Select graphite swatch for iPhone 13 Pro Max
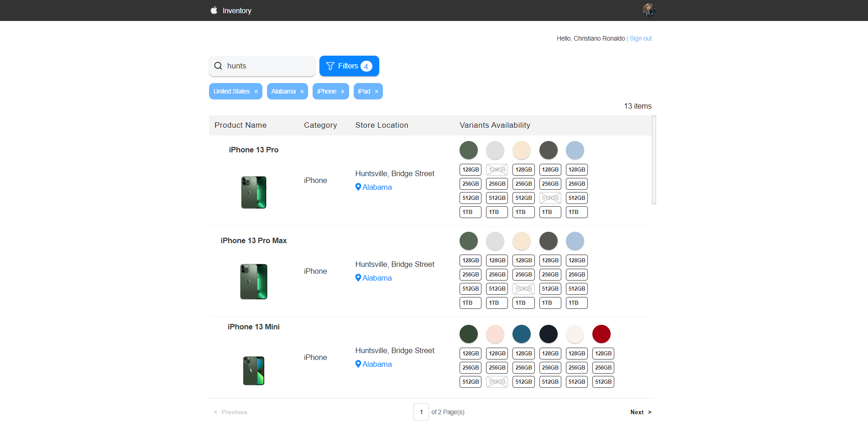Viewport: 868px width, 422px height. (x=549, y=241)
